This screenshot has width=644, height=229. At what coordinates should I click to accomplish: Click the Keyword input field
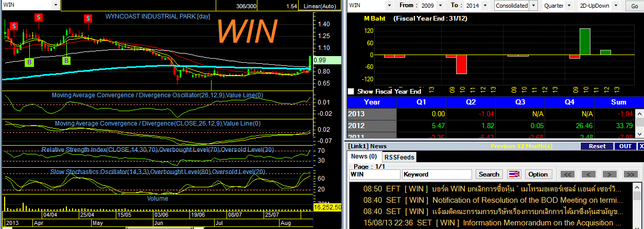pyautogui.click(x=437, y=174)
